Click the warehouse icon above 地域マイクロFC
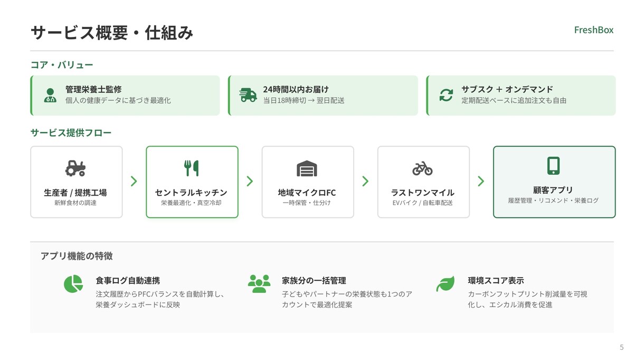644x362 pixels. (x=307, y=168)
